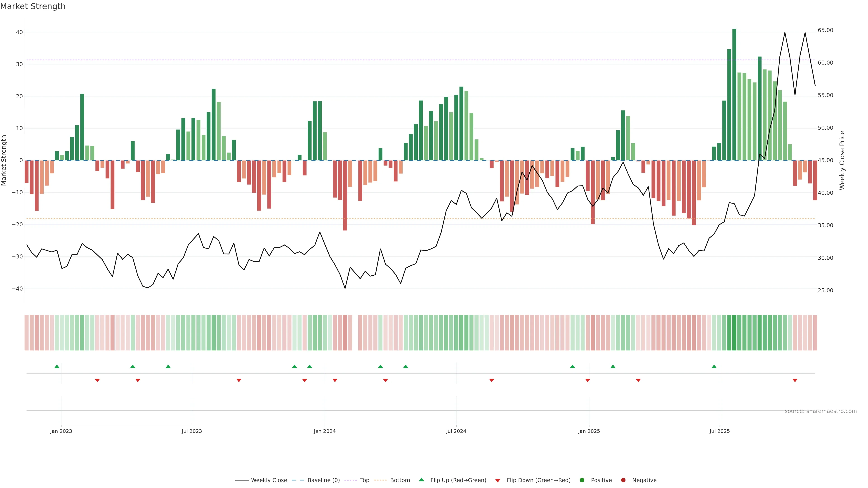This screenshot has width=868, height=488.
Task: Click the 65.00 right axis tick label
Action: pos(825,30)
